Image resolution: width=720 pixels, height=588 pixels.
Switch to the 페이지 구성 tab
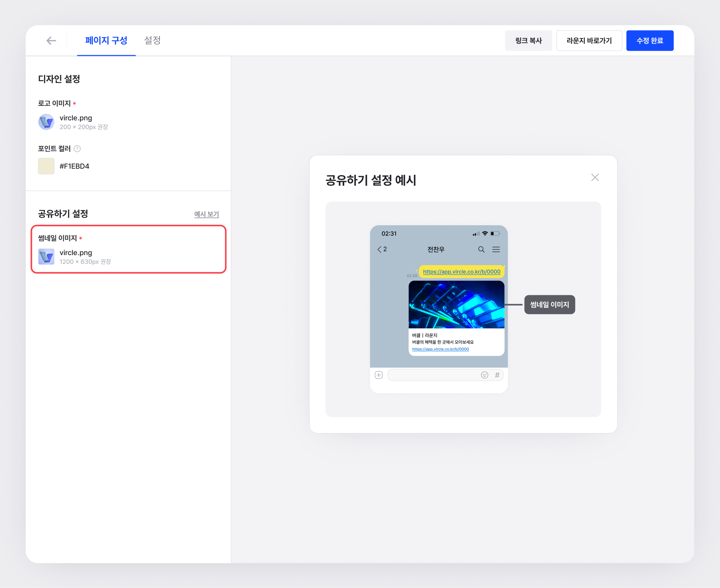106,41
